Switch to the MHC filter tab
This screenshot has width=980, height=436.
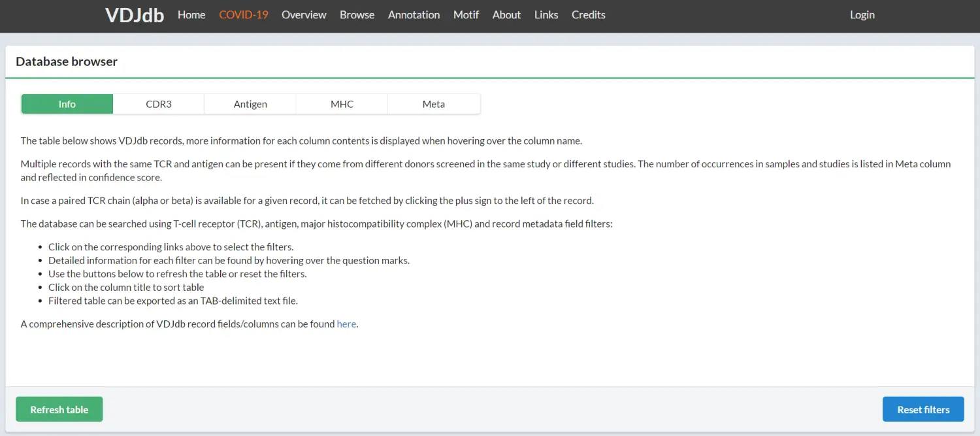342,104
